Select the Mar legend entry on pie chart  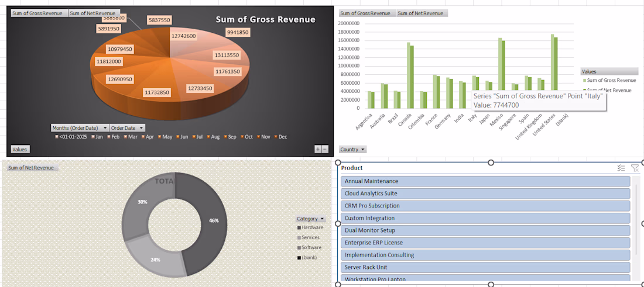(131, 137)
